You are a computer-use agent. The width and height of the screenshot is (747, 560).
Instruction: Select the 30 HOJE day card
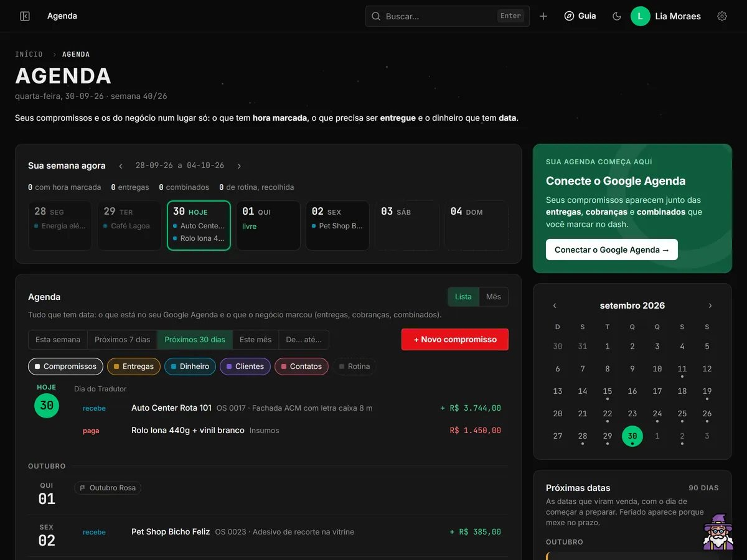(x=199, y=225)
